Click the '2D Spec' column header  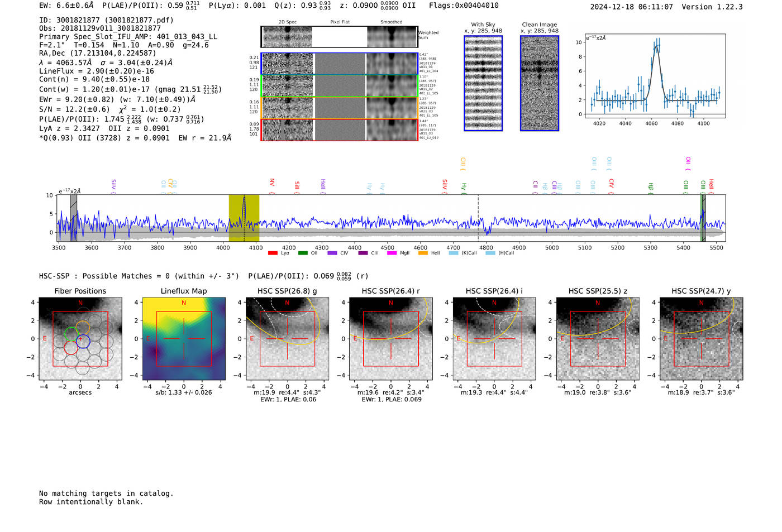pos(287,22)
